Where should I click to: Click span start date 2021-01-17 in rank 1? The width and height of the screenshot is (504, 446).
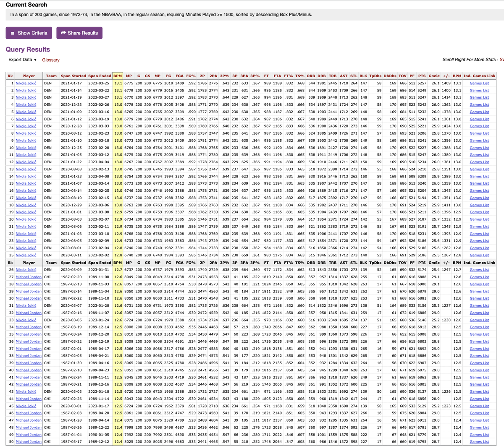71,83
